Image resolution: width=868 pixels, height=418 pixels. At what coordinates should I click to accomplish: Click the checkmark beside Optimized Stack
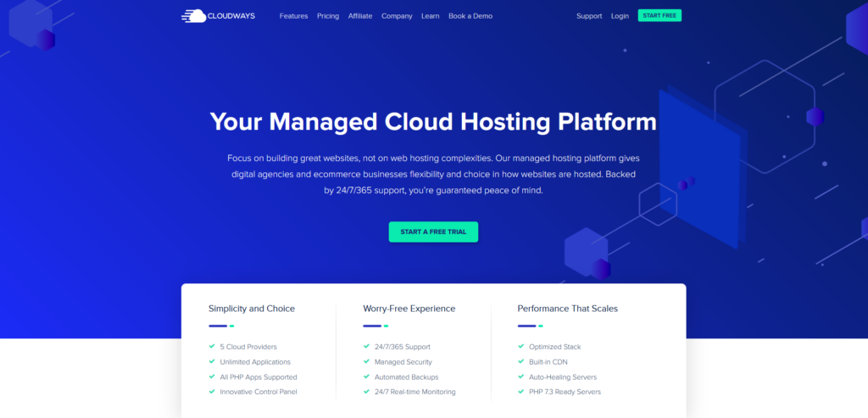click(x=520, y=346)
